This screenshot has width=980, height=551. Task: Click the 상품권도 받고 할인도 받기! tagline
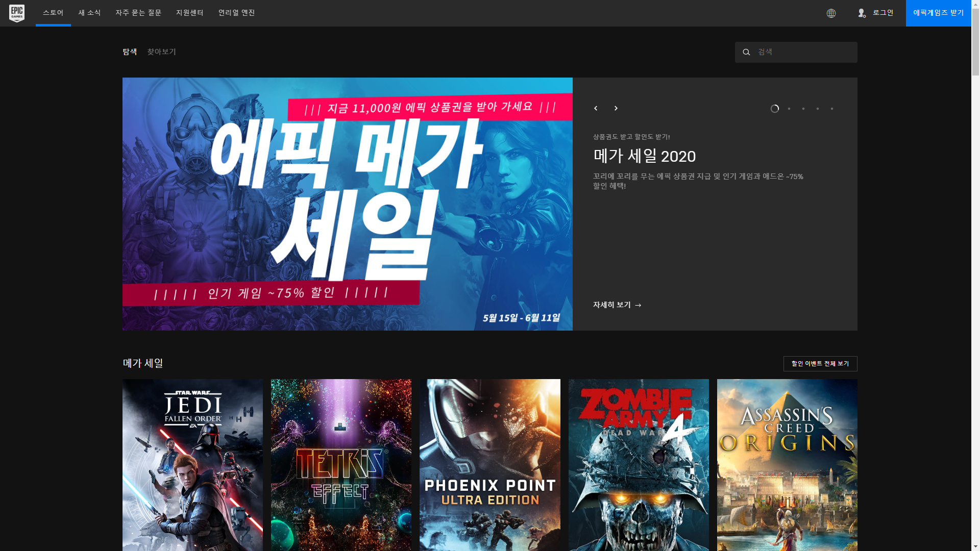point(631,137)
